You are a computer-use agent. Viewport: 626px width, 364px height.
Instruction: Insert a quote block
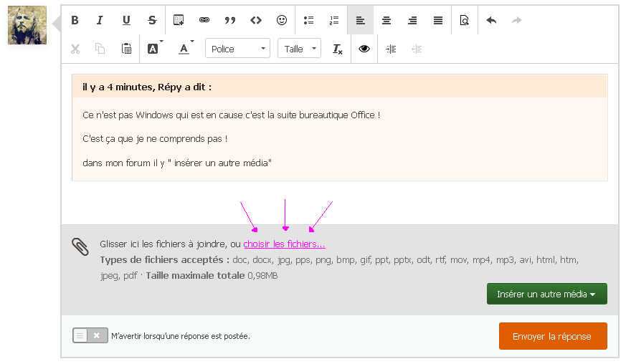[x=230, y=20]
